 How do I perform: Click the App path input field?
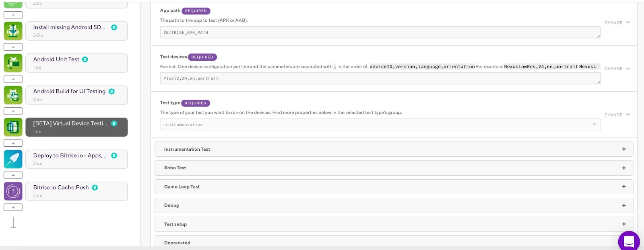380,33
